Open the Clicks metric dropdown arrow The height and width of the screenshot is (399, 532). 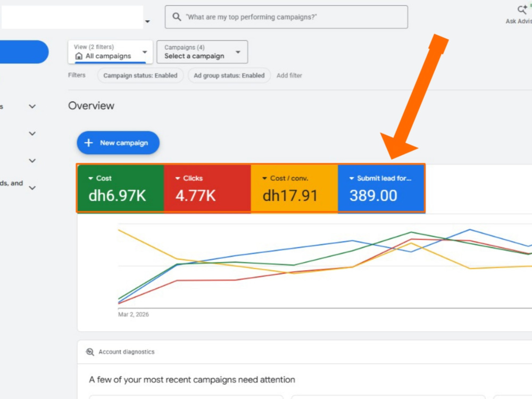(178, 178)
